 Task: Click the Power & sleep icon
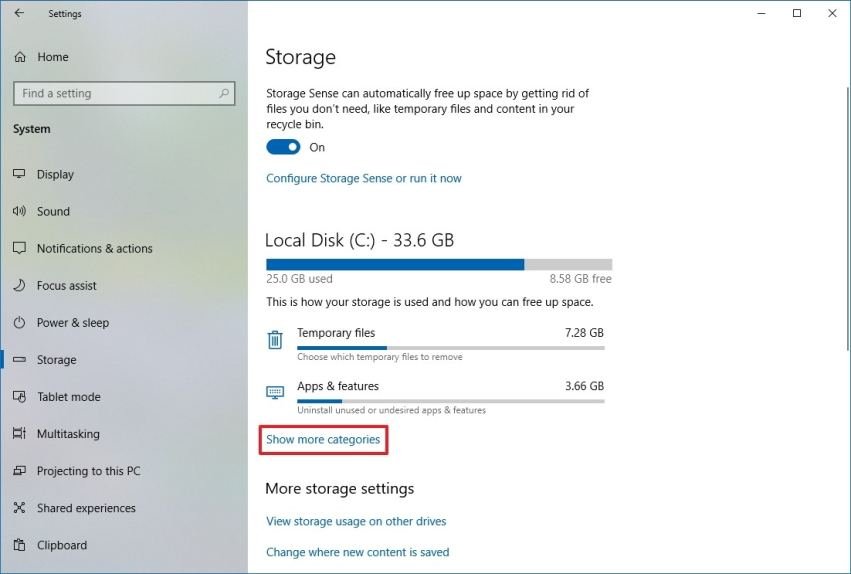tap(19, 323)
